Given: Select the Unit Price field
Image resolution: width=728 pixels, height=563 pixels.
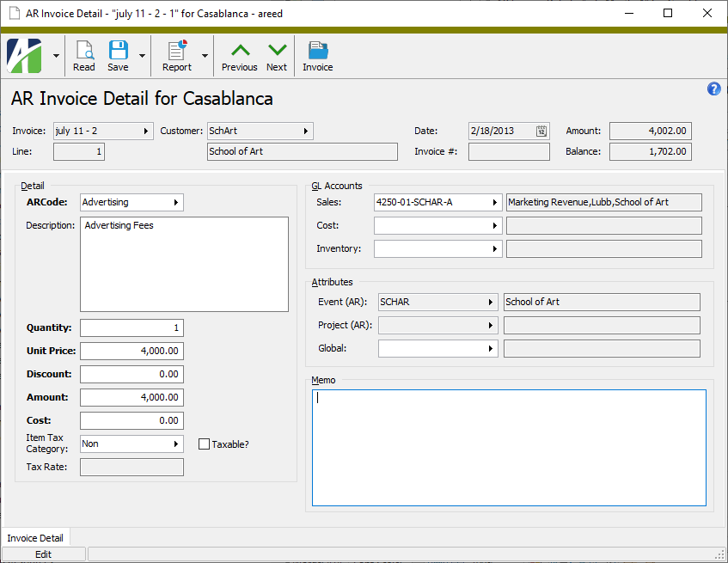Looking at the screenshot, I should 131,351.
